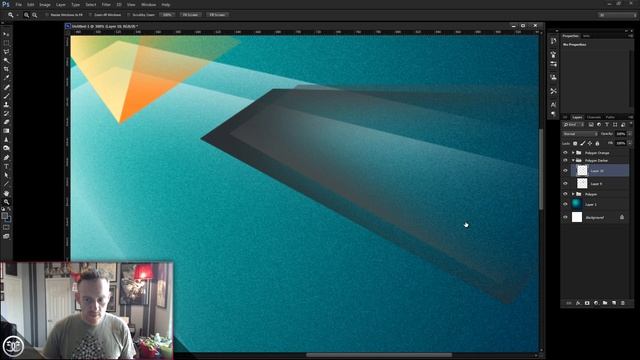Viewport: 640px width, 360px height.
Task: Toggle the Scrubby Zoom checkbox
Action: (129, 15)
